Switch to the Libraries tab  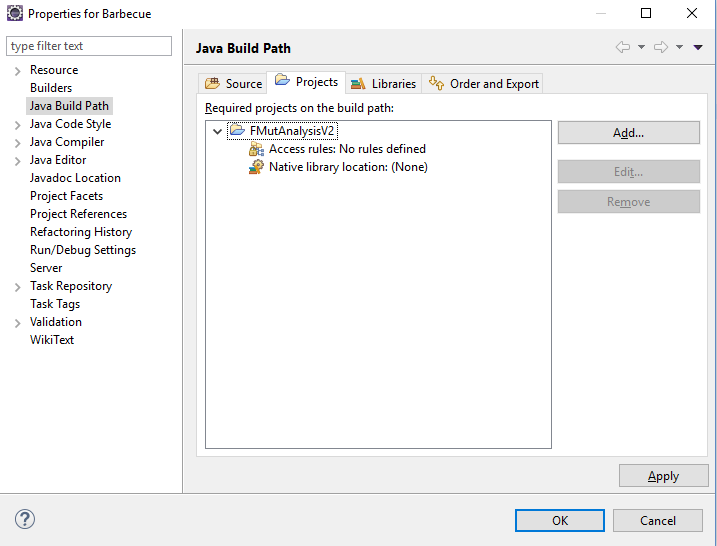click(x=383, y=84)
